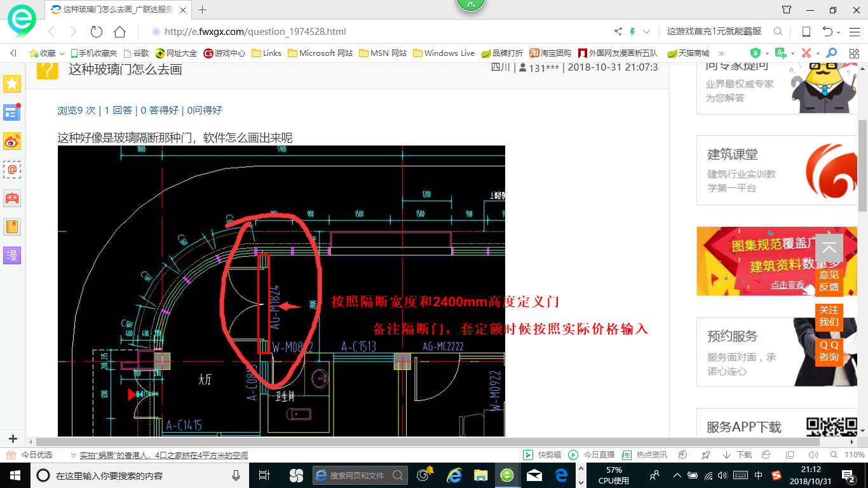This screenshot has width=868, height=488.
Task: Click the search magnifier icon in top bar
Action: (x=778, y=32)
